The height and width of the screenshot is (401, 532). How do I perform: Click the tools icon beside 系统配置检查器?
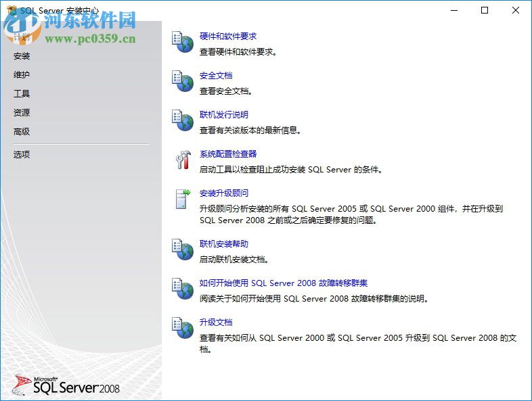[x=183, y=160]
